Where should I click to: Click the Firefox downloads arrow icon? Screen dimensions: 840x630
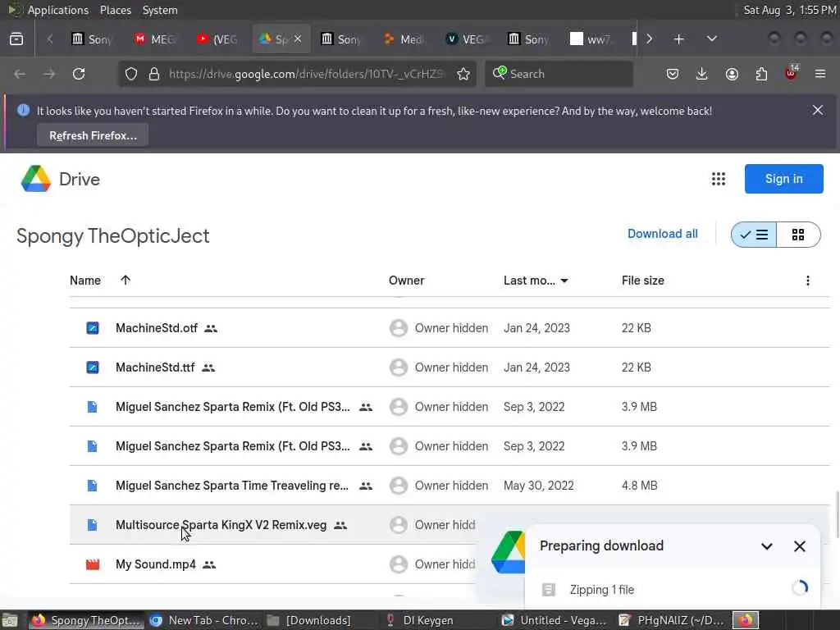click(x=702, y=74)
